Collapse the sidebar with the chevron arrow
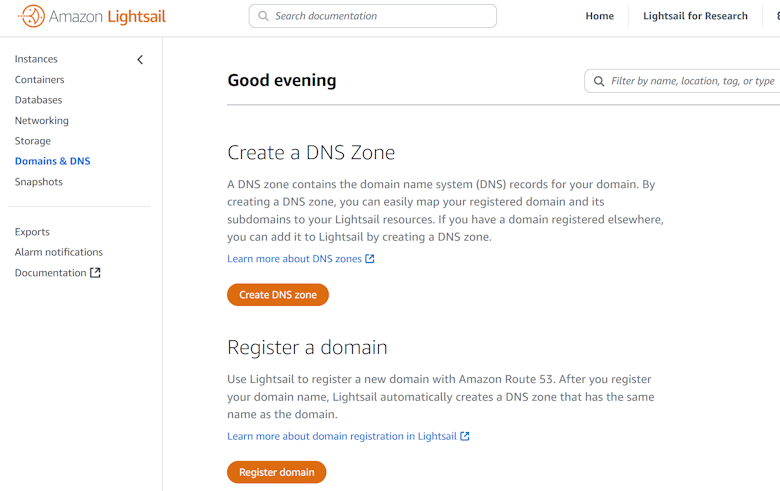780x491 pixels. [x=140, y=60]
